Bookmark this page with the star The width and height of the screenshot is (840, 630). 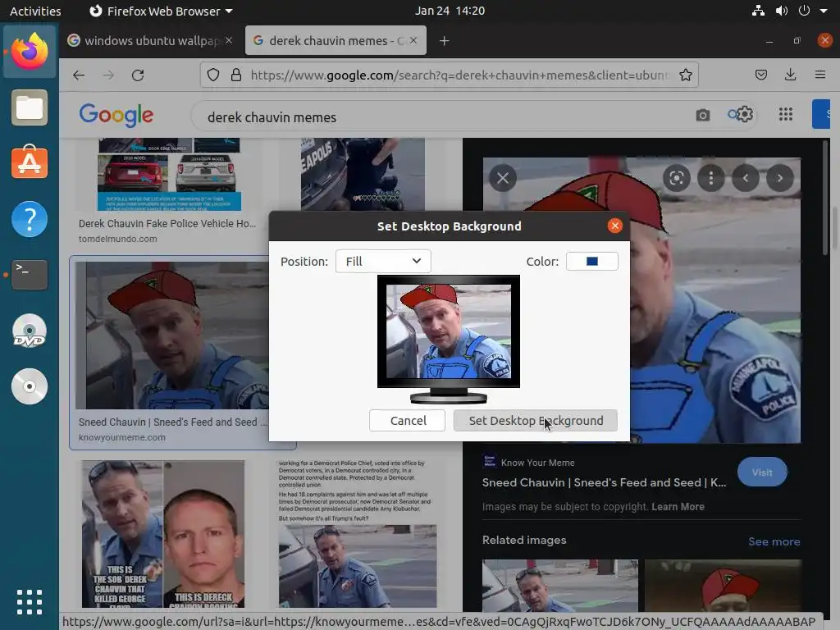685,75
